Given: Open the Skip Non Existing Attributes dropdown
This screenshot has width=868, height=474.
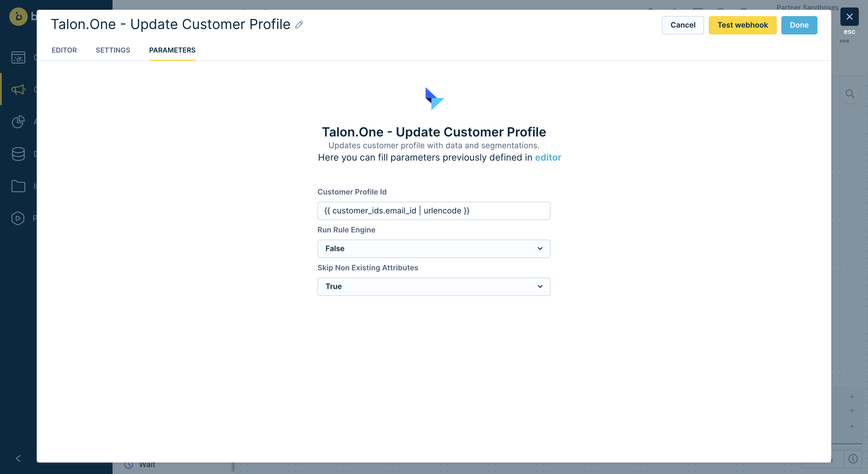Looking at the screenshot, I should (x=434, y=287).
